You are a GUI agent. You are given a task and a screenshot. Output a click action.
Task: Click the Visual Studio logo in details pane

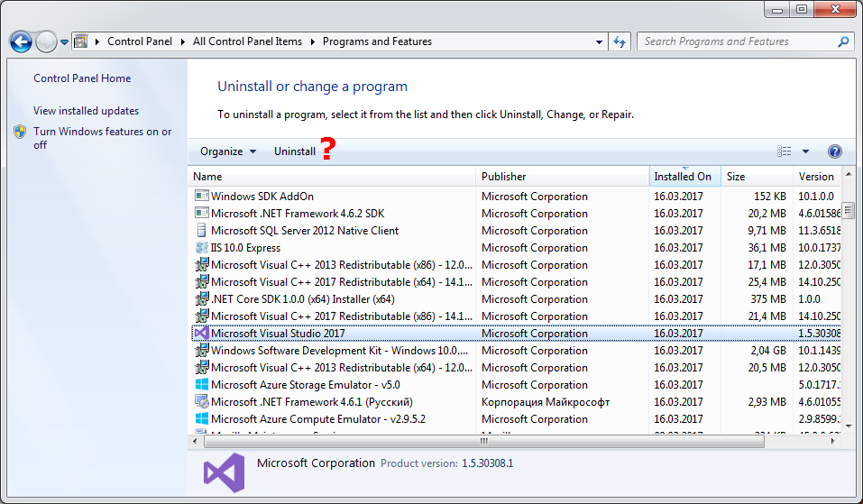[224, 472]
